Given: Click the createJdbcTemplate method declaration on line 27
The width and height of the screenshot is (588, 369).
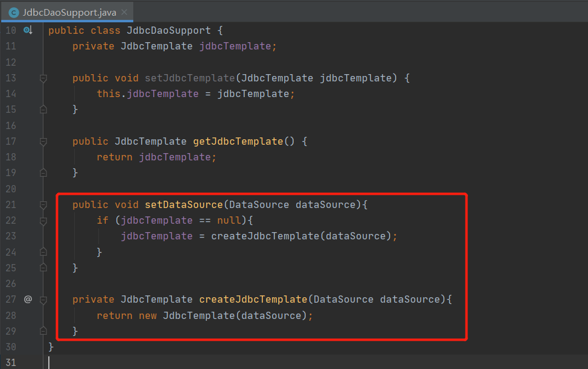Looking at the screenshot, I should 253,300.
